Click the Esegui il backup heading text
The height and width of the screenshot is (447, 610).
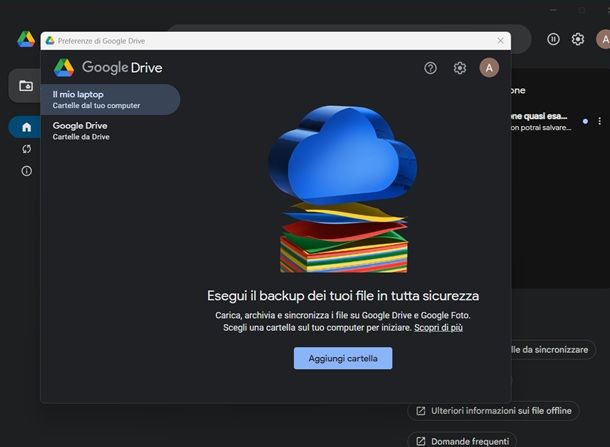click(343, 296)
